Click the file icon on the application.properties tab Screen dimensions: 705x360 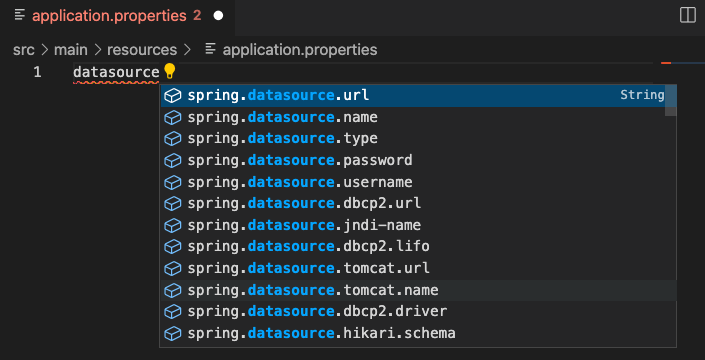pyautogui.click(x=20, y=15)
